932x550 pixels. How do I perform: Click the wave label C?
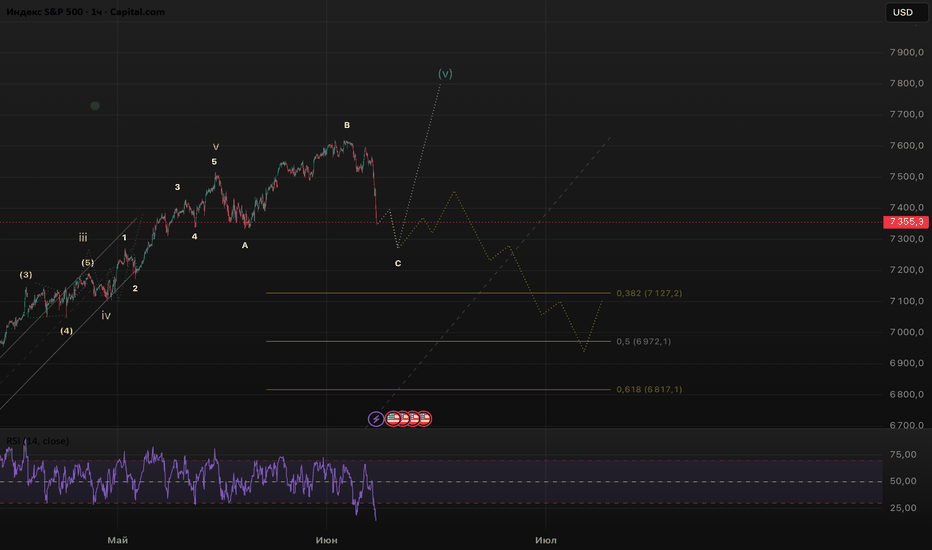[398, 263]
